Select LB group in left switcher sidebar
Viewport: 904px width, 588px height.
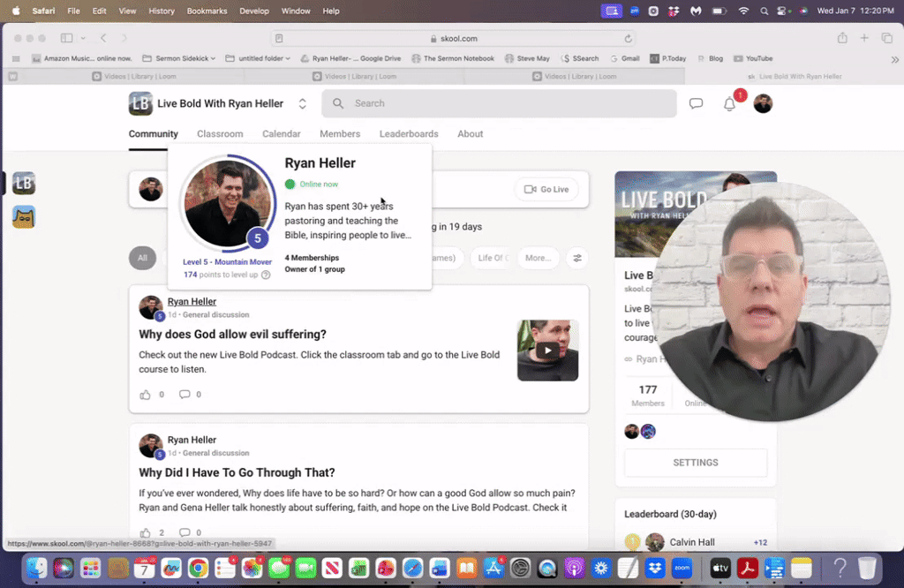coord(24,184)
